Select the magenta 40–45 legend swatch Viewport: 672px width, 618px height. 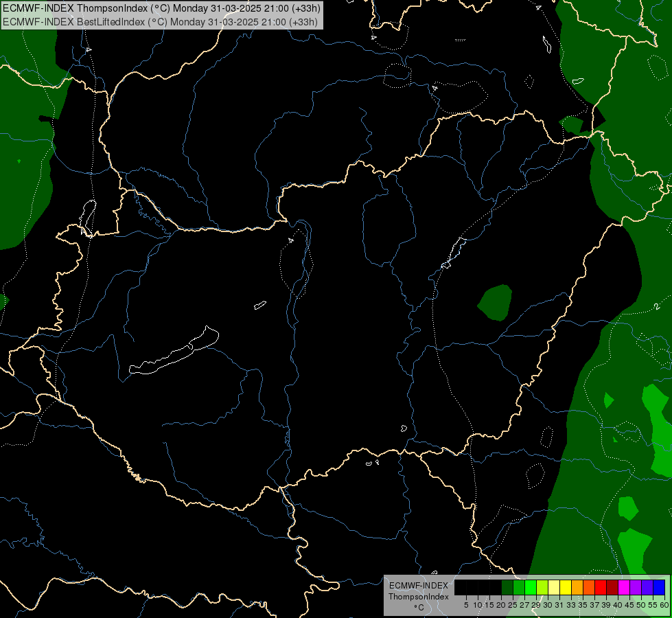click(624, 587)
